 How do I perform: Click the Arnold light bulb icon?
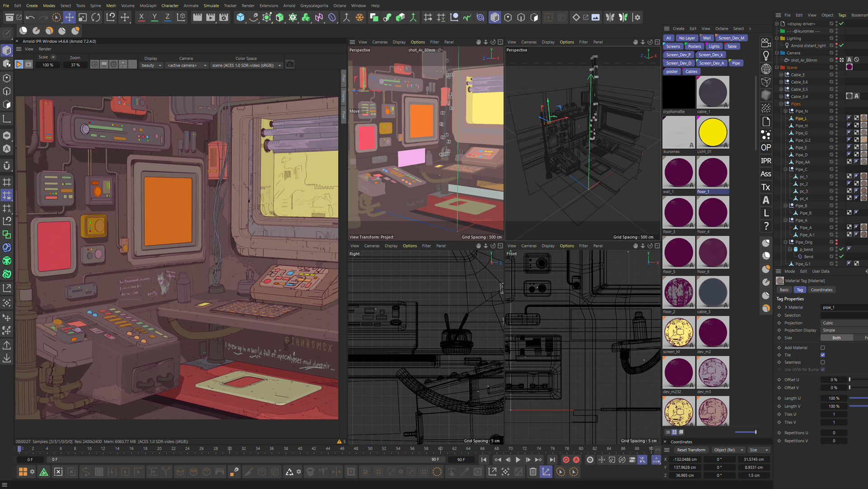click(766, 56)
